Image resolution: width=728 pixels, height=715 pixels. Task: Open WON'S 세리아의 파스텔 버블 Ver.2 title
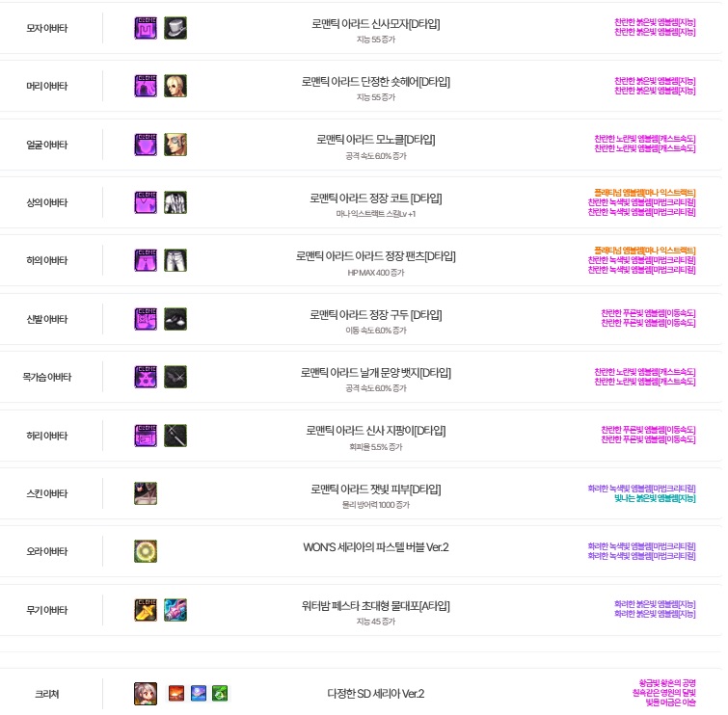click(x=376, y=547)
